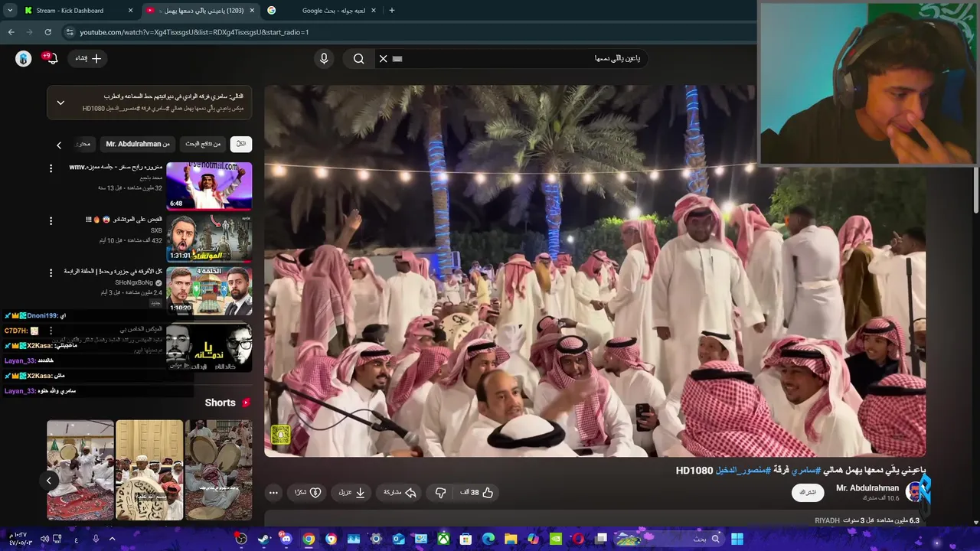Viewport: 980px width, 551px height.
Task: Open Google Chrome from the taskbar
Action: tap(309, 540)
